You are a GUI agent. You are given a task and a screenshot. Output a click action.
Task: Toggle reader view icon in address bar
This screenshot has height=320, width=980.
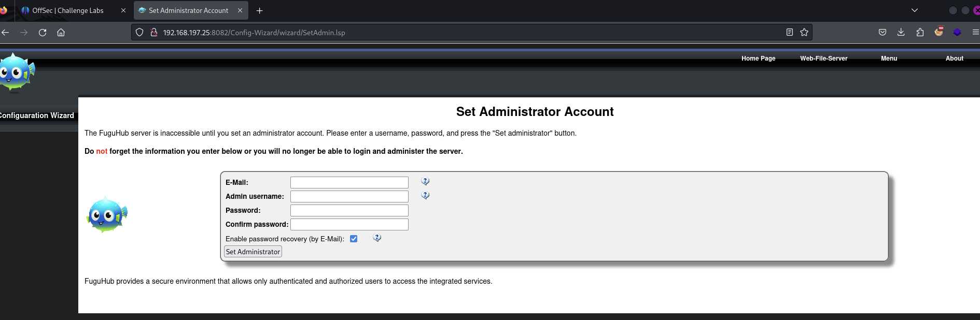[x=789, y=33]
